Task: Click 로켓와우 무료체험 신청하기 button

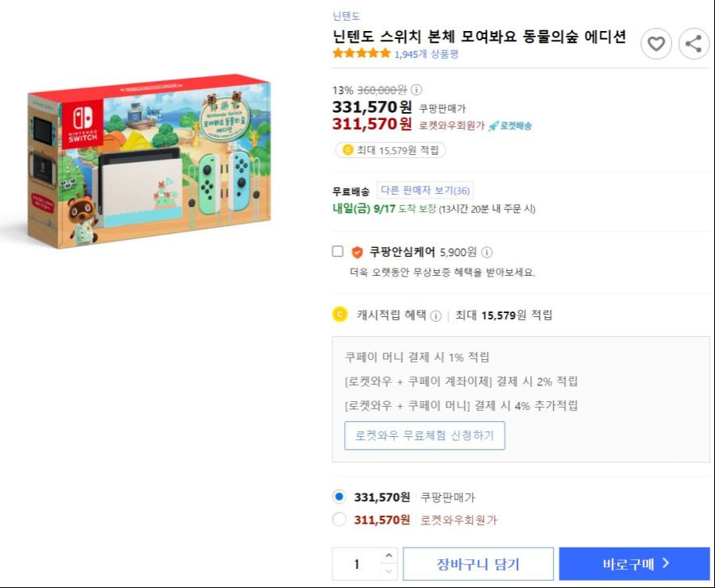Action: point(424,435)
